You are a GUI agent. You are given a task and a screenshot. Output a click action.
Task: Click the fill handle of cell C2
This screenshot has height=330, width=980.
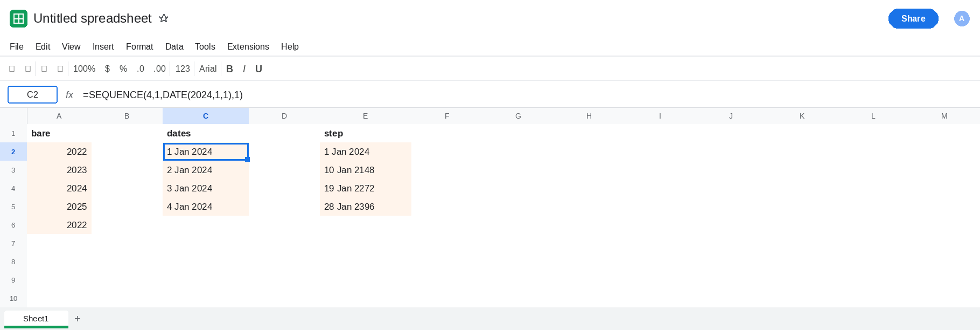click(x=248, y=160)
